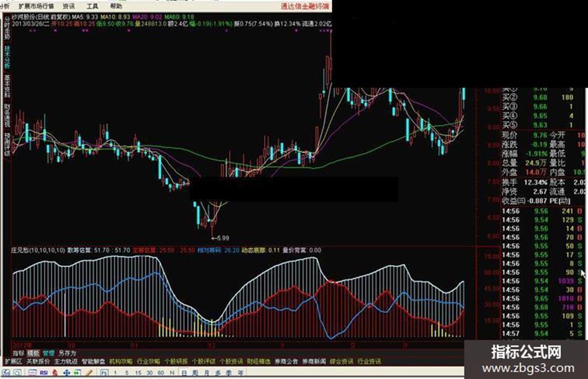588x379 pixels.
Task: Open the 帮助 menu
Action: point(116,6)
